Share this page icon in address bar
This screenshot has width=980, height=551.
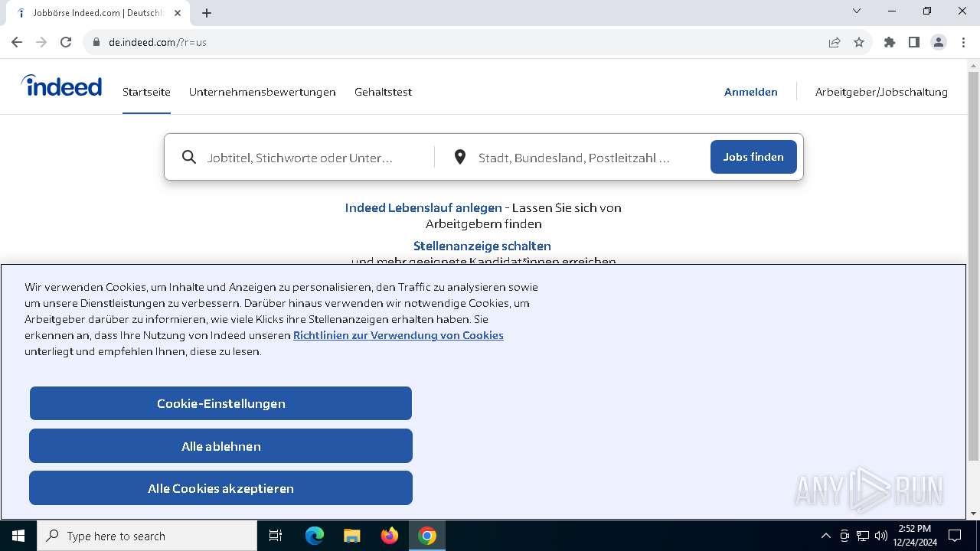(x=835, y=42)
